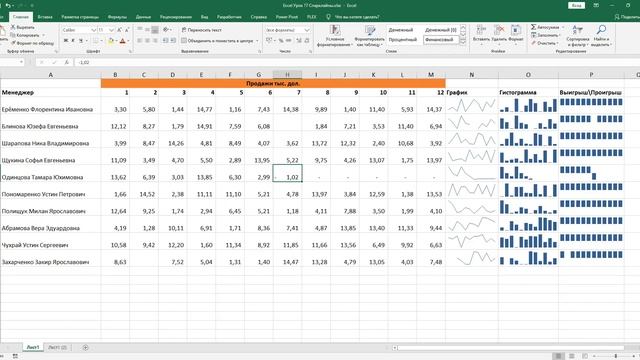Toggle center text alignment
The width and height of the screenshot is (640, 360).
pyautogui.click(x=147, y=40)
